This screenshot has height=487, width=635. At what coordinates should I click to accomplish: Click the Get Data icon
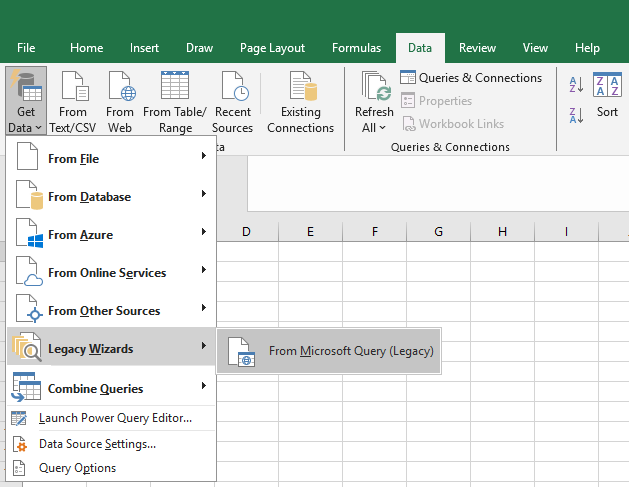coord(26,86)
